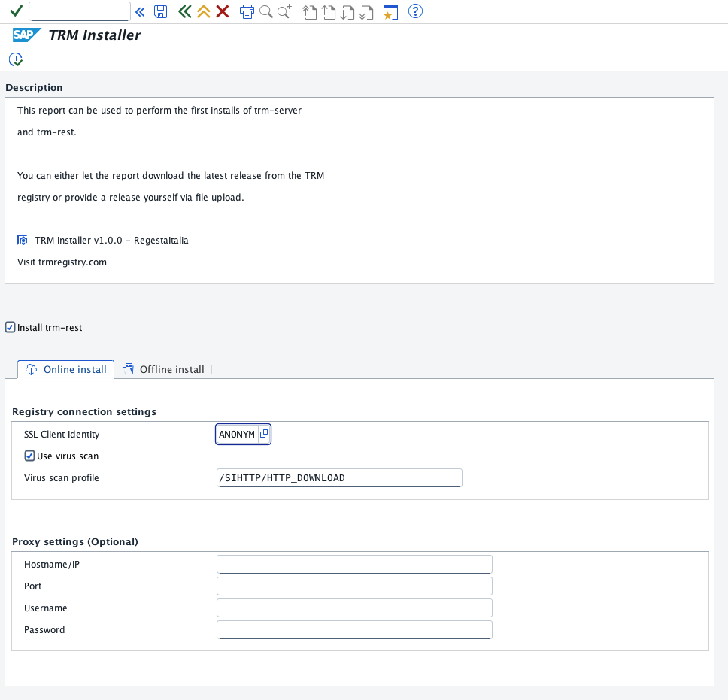Click the yellow Exit up-arrow icon
This screenshot has height=700, width=728.
tap(203, 11)
